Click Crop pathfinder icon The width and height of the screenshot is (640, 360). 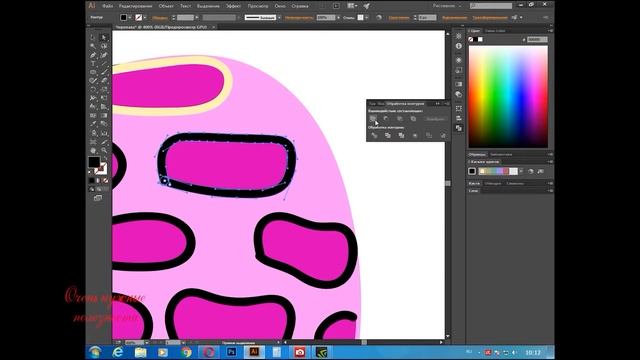(415, 135)
